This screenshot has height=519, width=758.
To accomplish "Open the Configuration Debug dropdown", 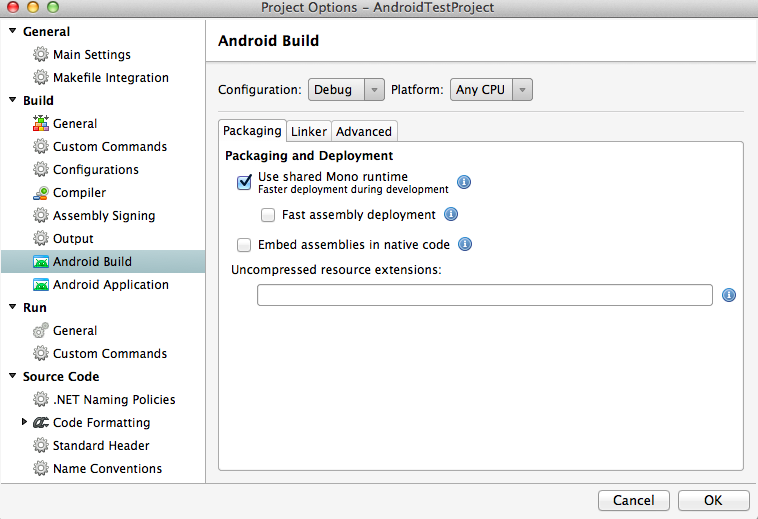I will coord(346,90).
